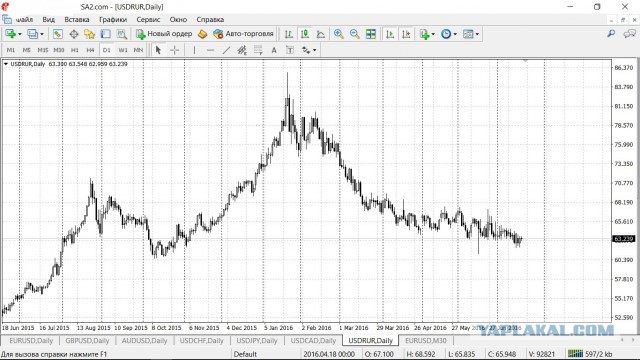
Task: Open the Data Window crosshair-target icon
Action: pos(73,34)
